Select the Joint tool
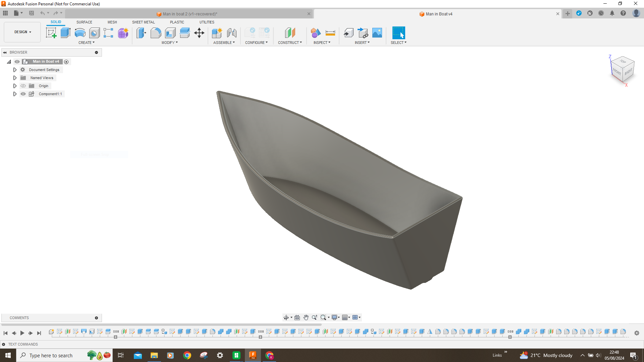 (231, 33)
